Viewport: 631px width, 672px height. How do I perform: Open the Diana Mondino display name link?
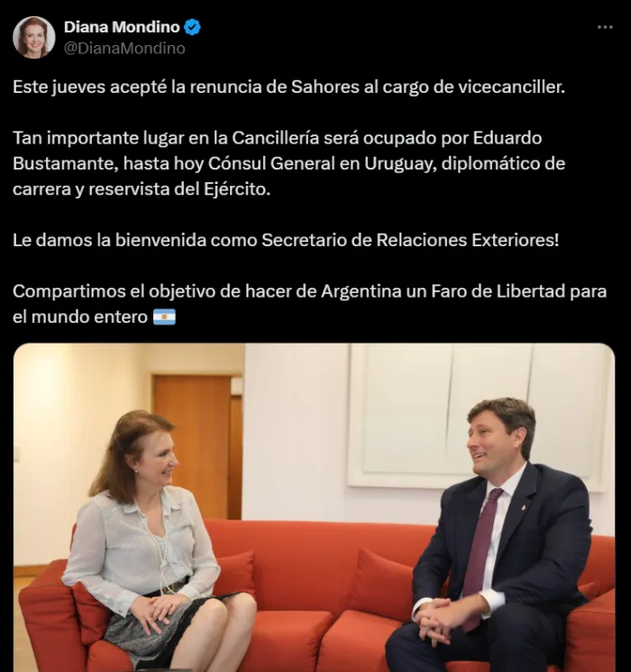click(122, 27)
